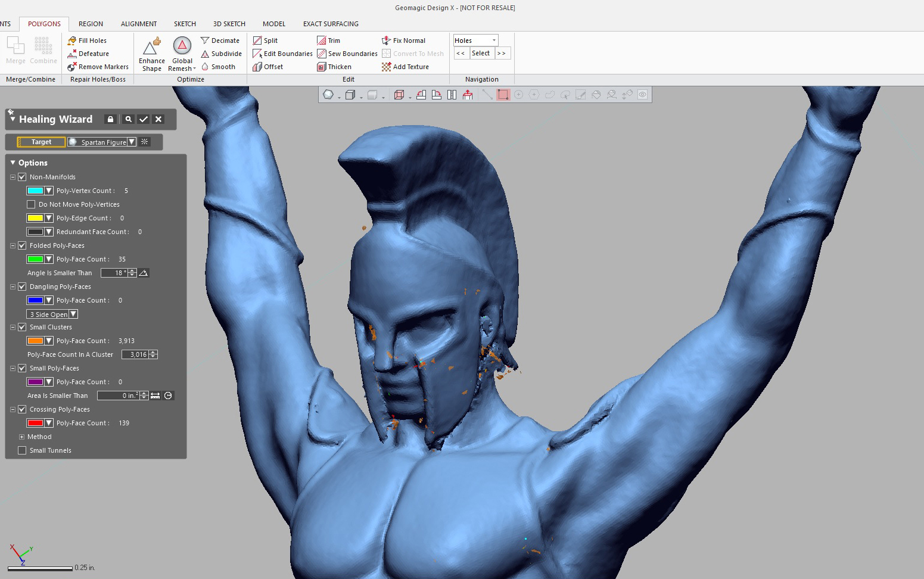Click the Fill Holes tool
924x579 pixels.
(88, 41)
